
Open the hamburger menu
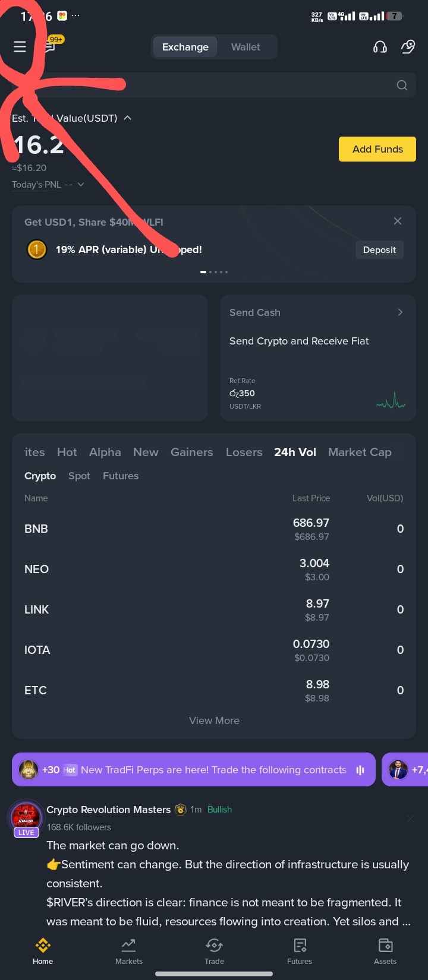[x=20, y=46]
